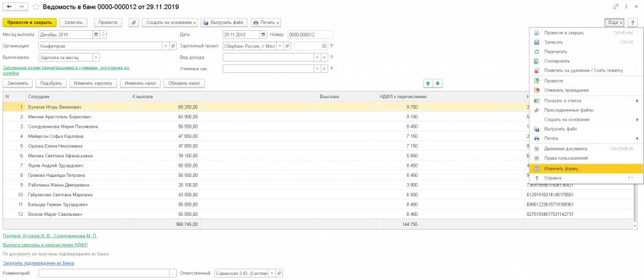Choose Скопировать in the Еще menu
This screenshot has width=644, height=280.
click(586, 61)
